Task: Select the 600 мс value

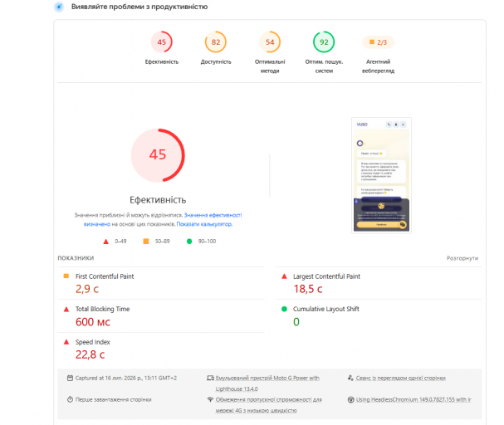Action: click(x=93, y=322)
